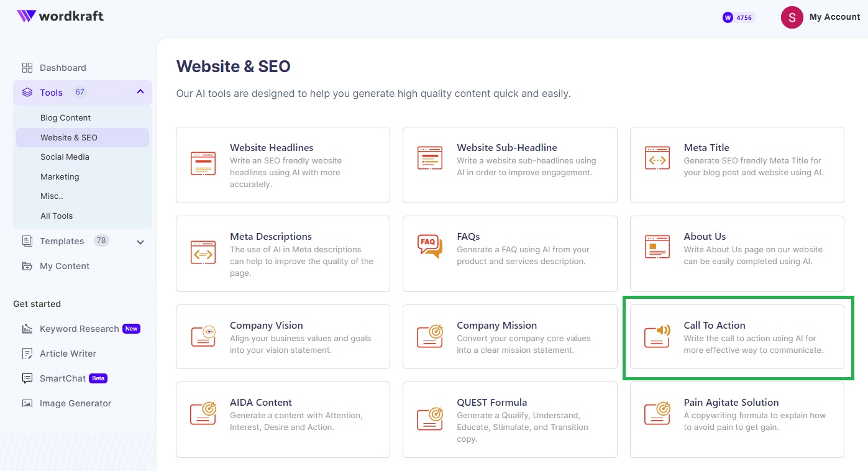Open SmartChat via its chat icon

point(27,378)
